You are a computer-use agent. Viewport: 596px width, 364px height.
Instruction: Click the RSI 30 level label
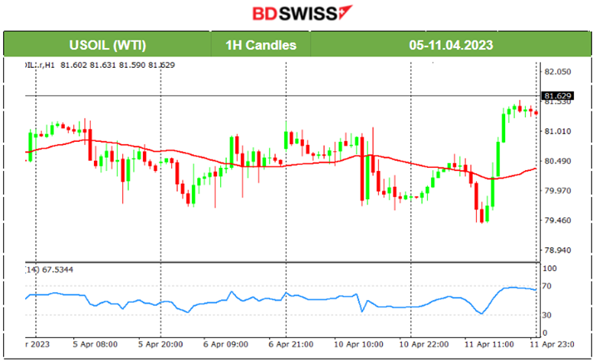tap(546, 315)
